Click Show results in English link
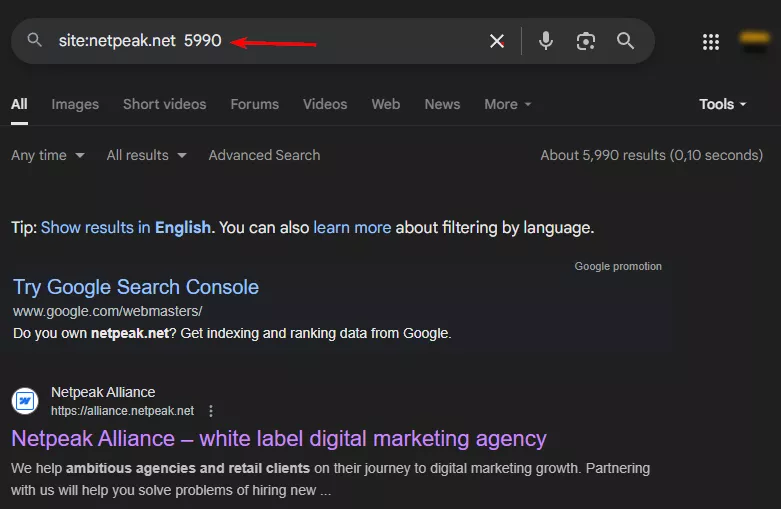This screenshot has width=781, height=509. [x=126, y=228]
